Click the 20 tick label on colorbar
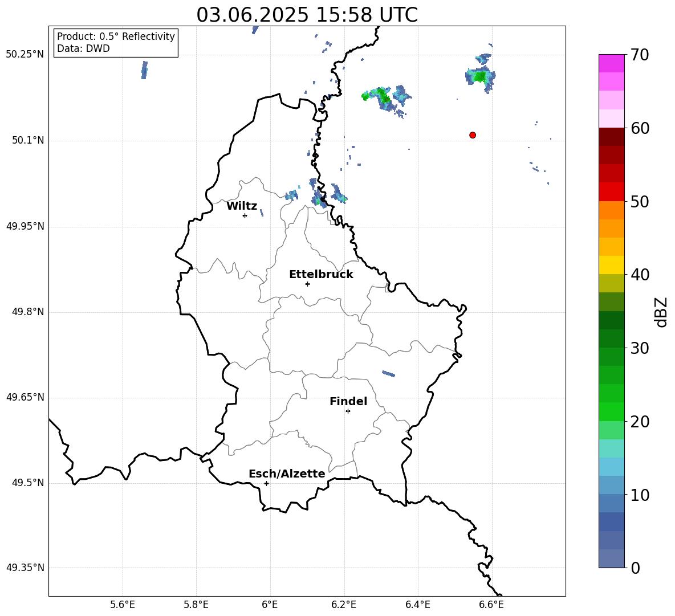 [x=640, y=422]
